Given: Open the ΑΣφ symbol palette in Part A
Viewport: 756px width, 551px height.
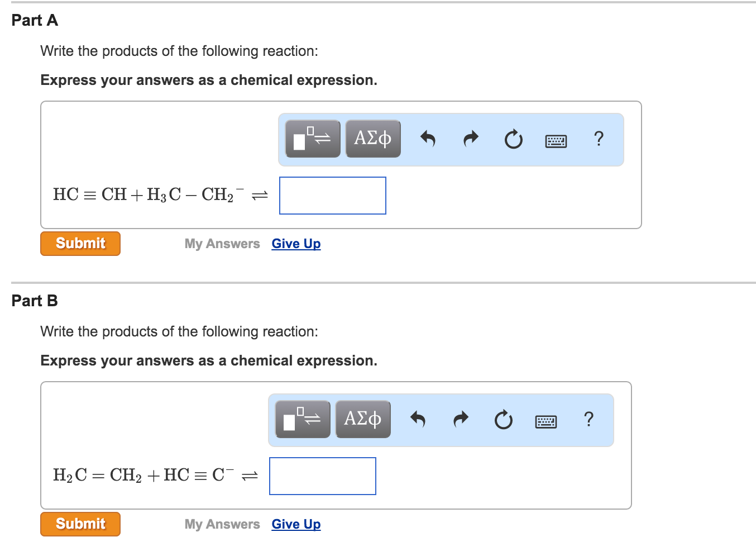Looking at the screenshot, I should pyautogui.click(x=372, y=139).
